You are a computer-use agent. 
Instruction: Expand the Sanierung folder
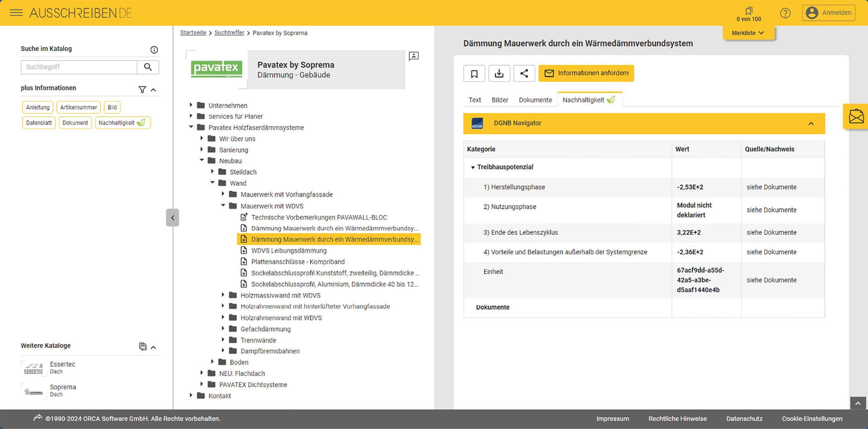point(202,150)
